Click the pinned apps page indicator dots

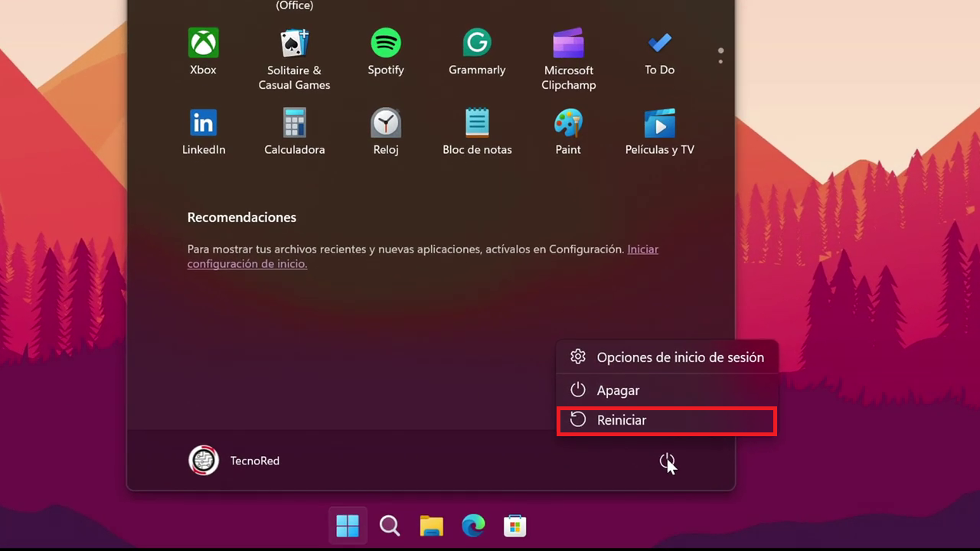[x=720, y=56]
